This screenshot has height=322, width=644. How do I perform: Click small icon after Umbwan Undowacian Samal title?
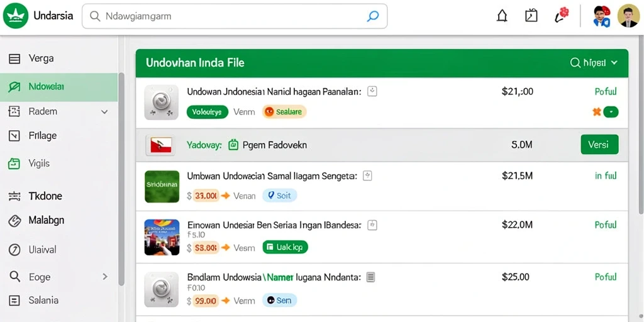(368, 176)
